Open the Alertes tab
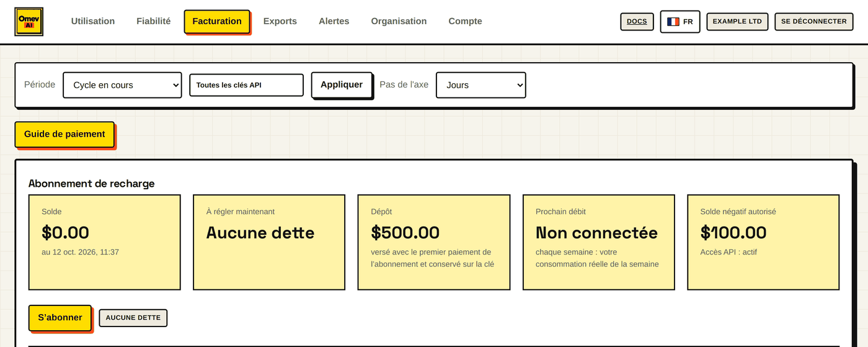This screenshot has width=868, height=347. coord(334,21)
